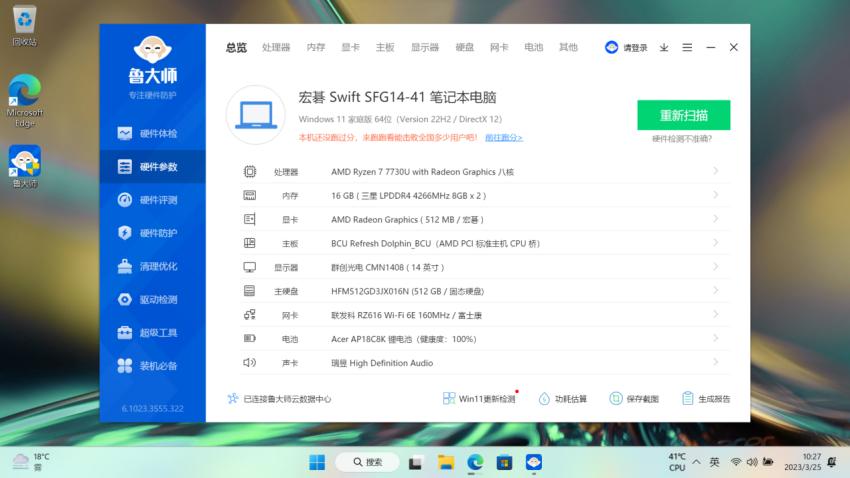Open the title bar dropdown arrow menu
The image size is (850, 478).
[664, 47]
